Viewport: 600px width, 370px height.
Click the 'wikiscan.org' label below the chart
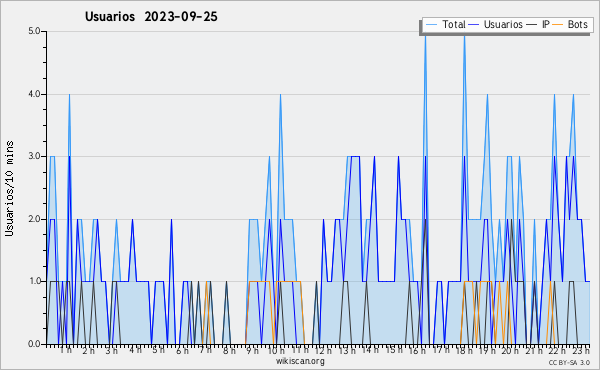(x=300, y=361)
